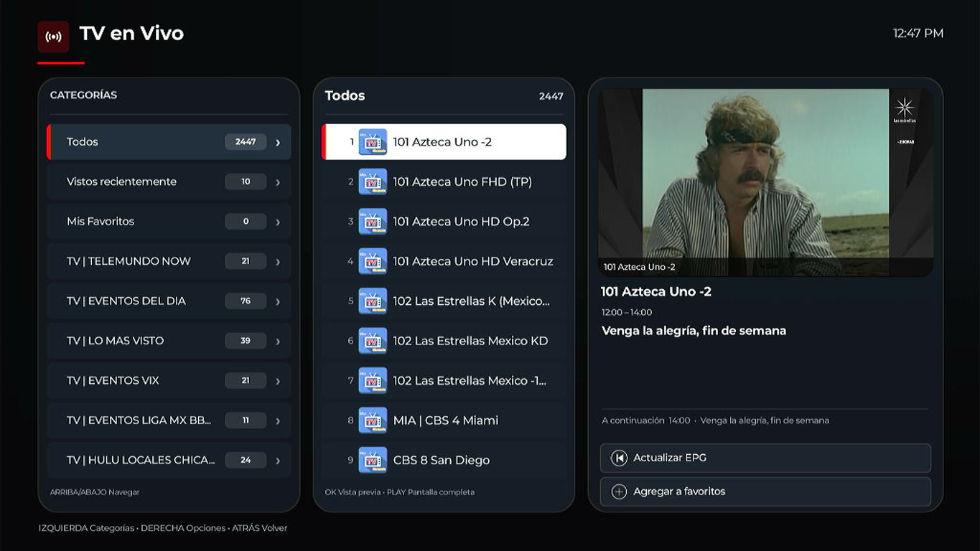The height and width of the screenshot is (551, 980).
Task: Click the 39 count badge on LO MAS VISTO
Action: (x=246, y=341)
